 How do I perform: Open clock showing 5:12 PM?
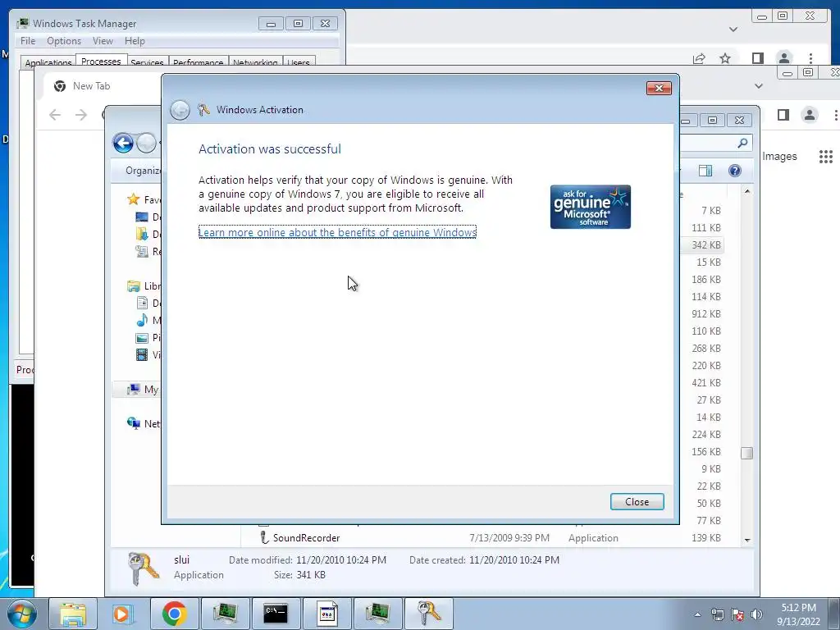pyautogui.click(x=798, y=614)
